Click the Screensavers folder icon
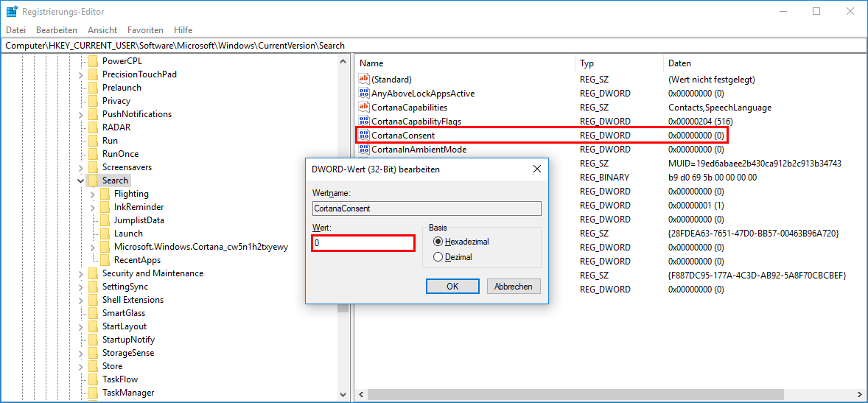The height and width of the screenshot is (403, 868). 93,167
